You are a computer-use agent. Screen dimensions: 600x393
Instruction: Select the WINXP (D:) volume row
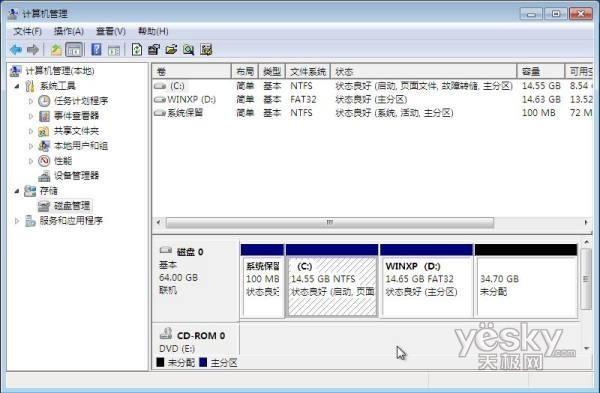pyautogui.click(x=372, y=99)
